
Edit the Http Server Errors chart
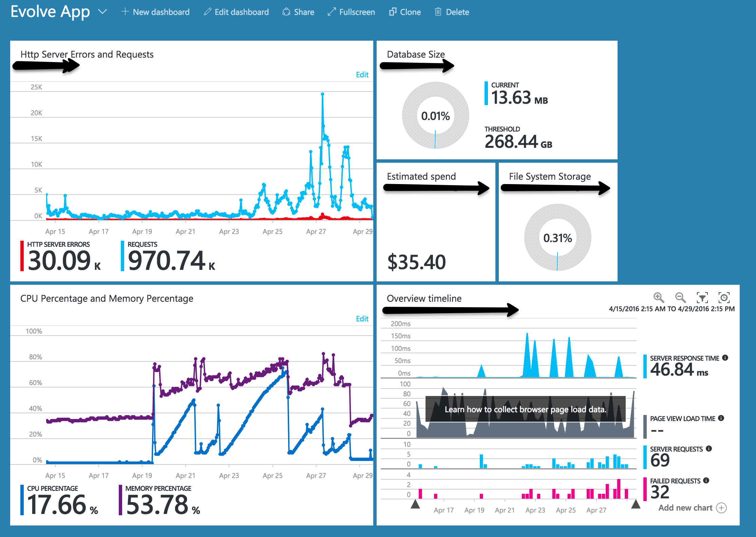(x=362, y=75)
